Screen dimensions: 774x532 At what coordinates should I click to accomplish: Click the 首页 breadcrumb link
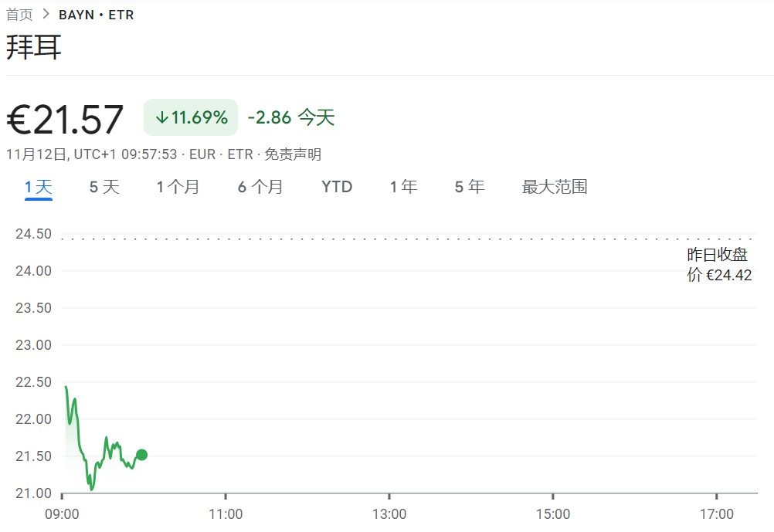[x=19, y=15]
